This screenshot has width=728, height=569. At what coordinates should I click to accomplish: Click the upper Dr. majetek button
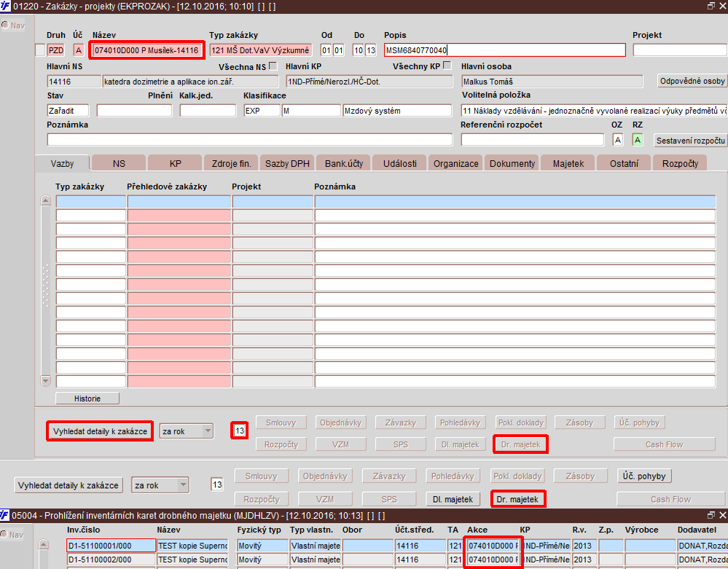pyautogui.click(x=520, y=444)
